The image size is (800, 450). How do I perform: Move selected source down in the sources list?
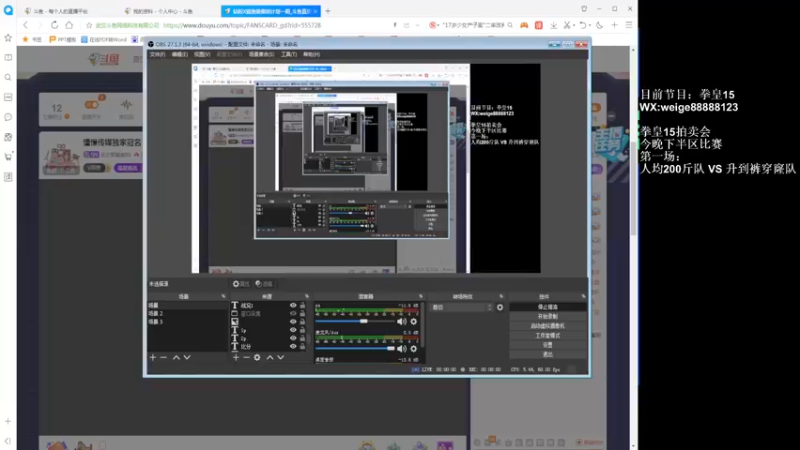pyautogui.click(x=281, y=358)
